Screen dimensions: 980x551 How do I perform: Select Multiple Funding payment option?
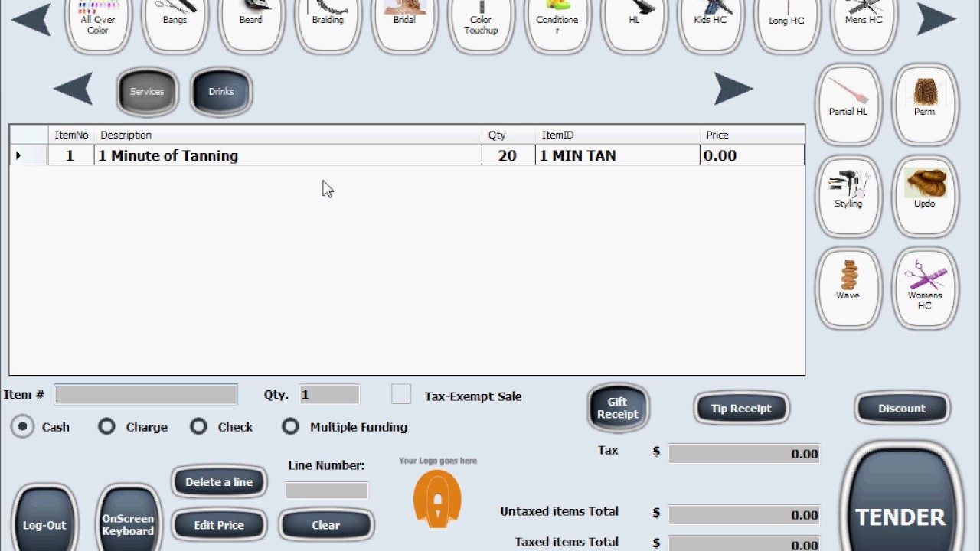point(290,426)
